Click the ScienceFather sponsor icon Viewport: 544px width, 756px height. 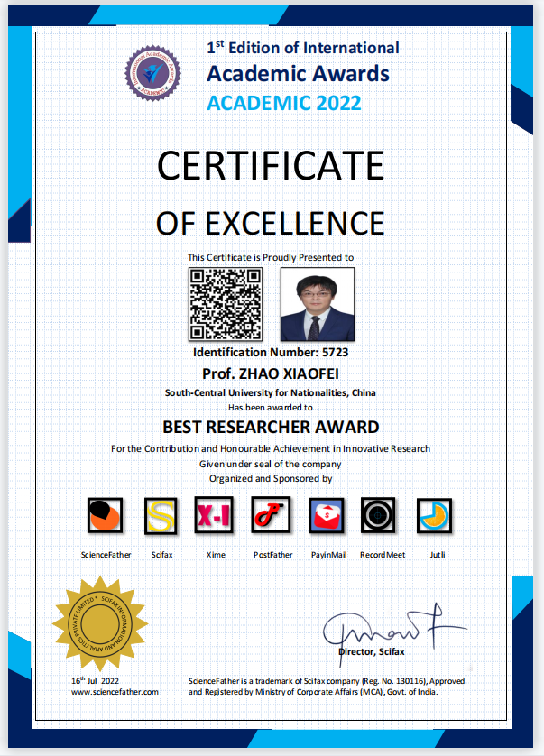tap(105, 515)
